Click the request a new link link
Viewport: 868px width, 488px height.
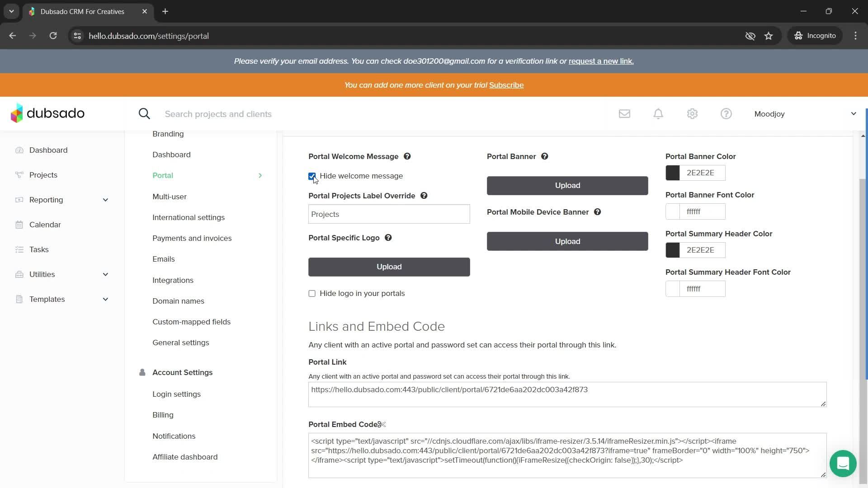click(601, 61)
